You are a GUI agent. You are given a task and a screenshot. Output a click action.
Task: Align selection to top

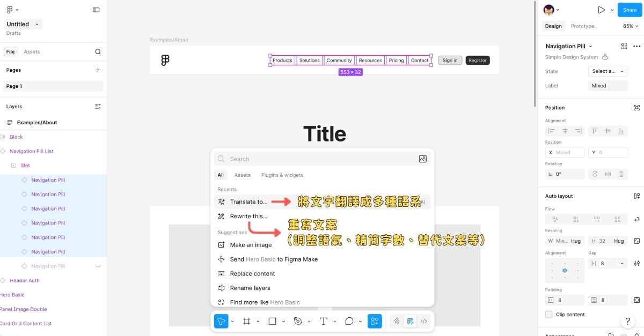(595, 131)
